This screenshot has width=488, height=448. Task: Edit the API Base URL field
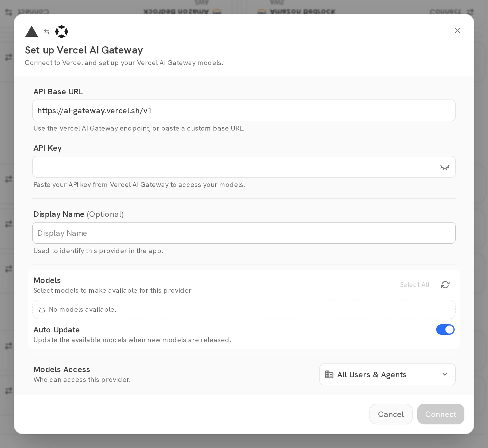244,110
